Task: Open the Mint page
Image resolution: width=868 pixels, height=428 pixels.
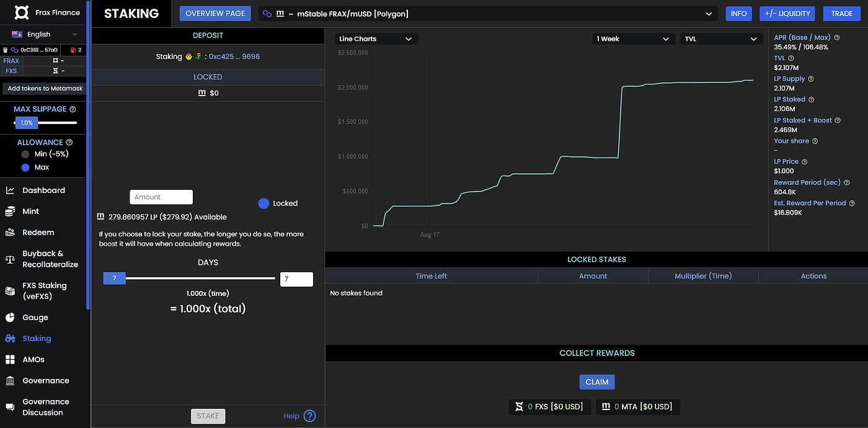Action: pyautogui.click(x=30, y=212)
